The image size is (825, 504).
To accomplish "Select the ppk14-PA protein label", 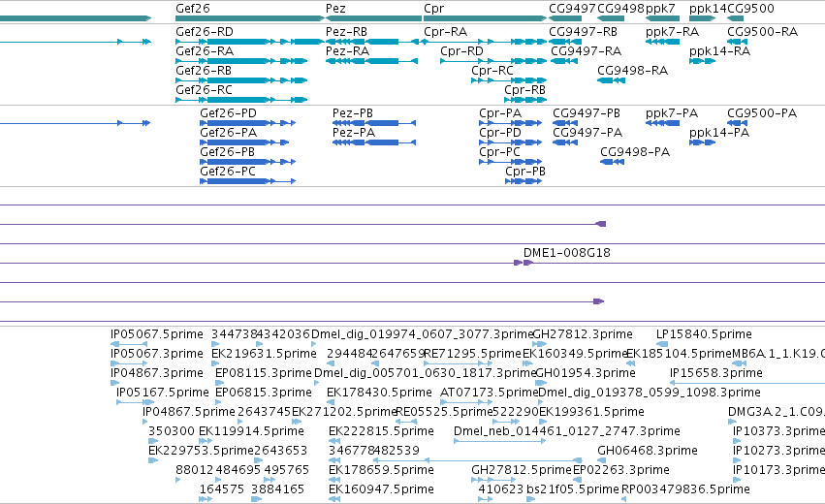I will tap(718, 133).
